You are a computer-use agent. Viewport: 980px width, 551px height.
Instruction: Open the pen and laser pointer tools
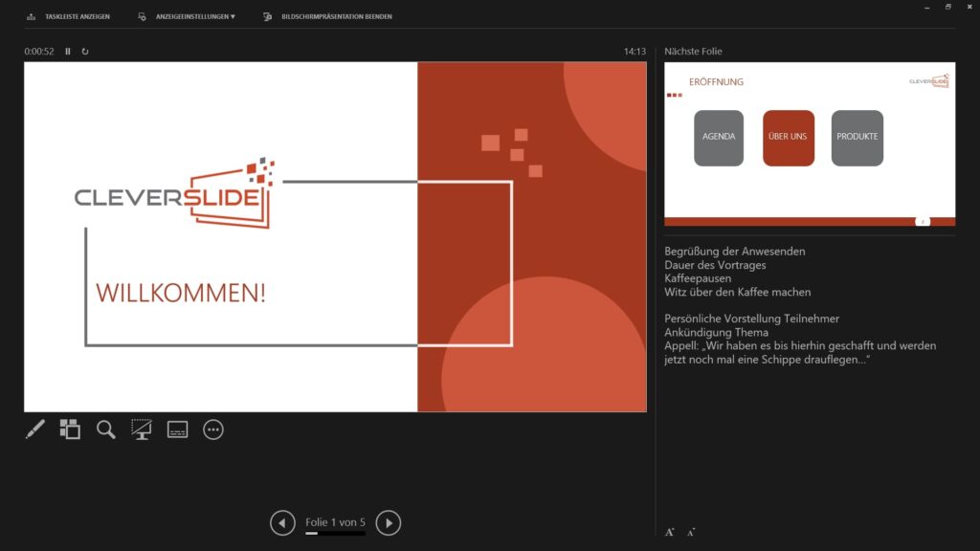coord(34,430)
